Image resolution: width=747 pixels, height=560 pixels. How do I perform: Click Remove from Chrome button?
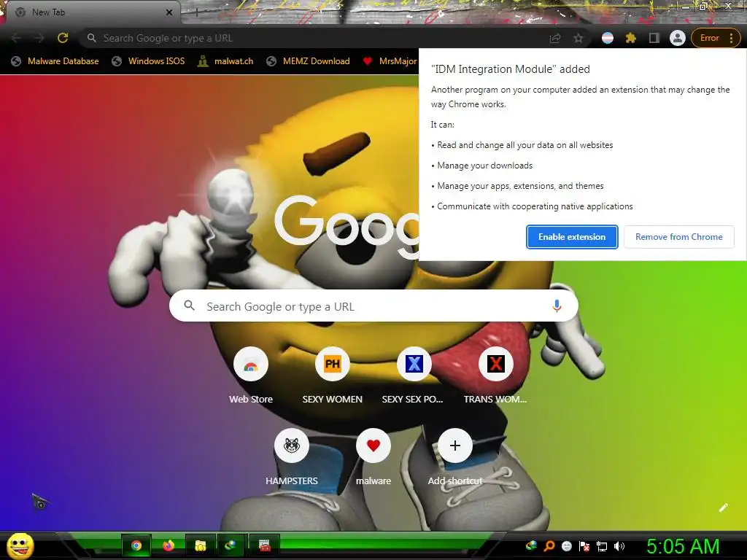(x=679, y=237)
